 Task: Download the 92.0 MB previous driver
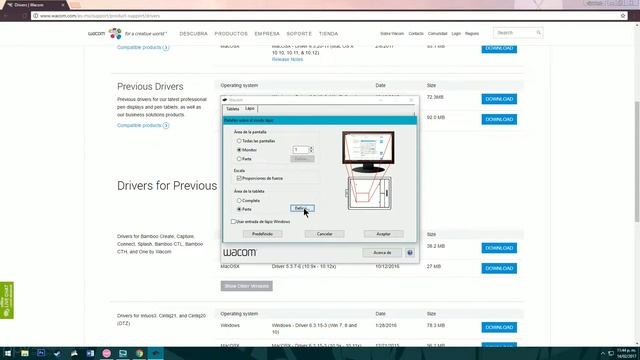pos(499,119)
